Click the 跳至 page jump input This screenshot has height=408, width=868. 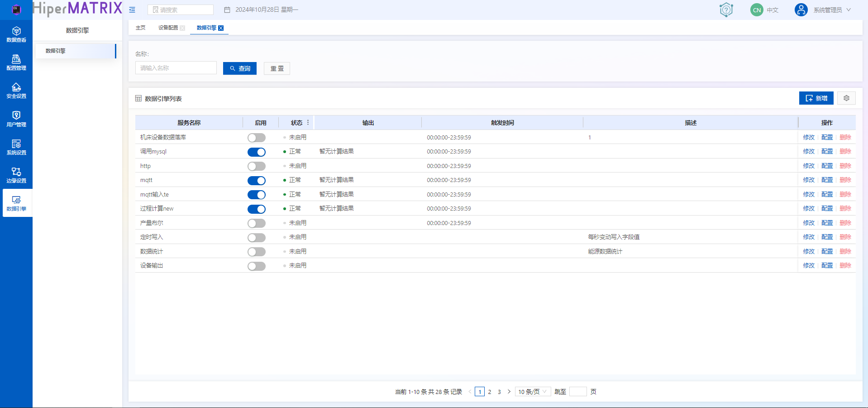(x=578, y=392)
